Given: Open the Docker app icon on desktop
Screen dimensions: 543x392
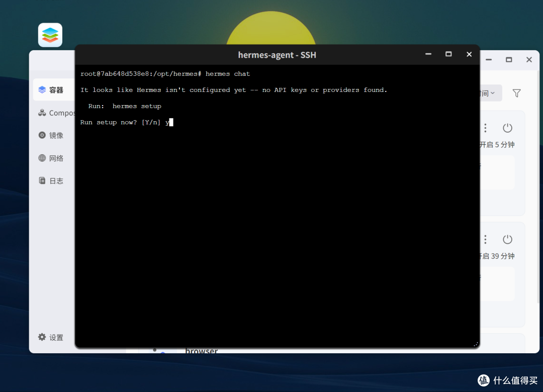Looking at the screenshot, I should (x=50, y=35).
